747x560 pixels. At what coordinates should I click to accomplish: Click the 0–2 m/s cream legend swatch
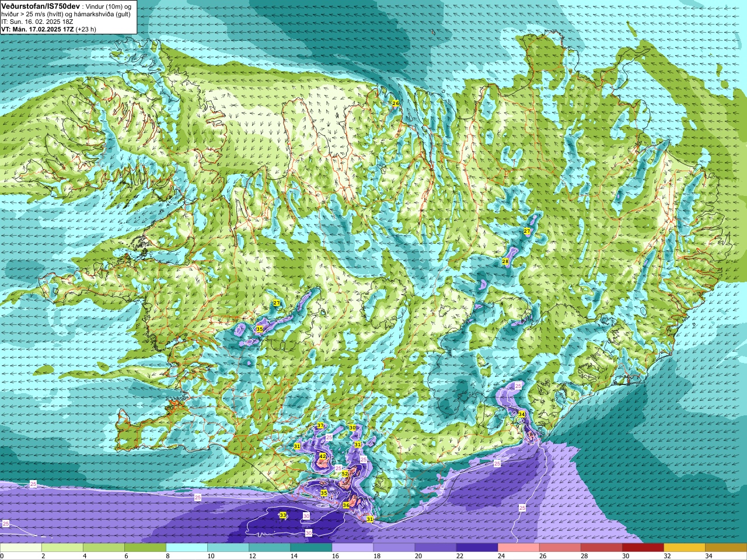click(20, 548)
